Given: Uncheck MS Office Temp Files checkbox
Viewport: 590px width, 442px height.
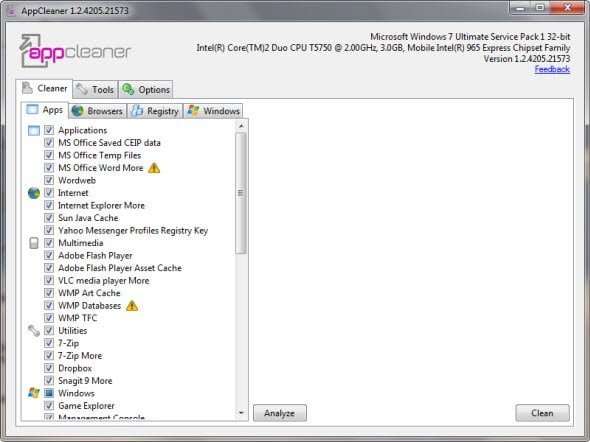Looking at the screenshot, I should tap(49, 155).
